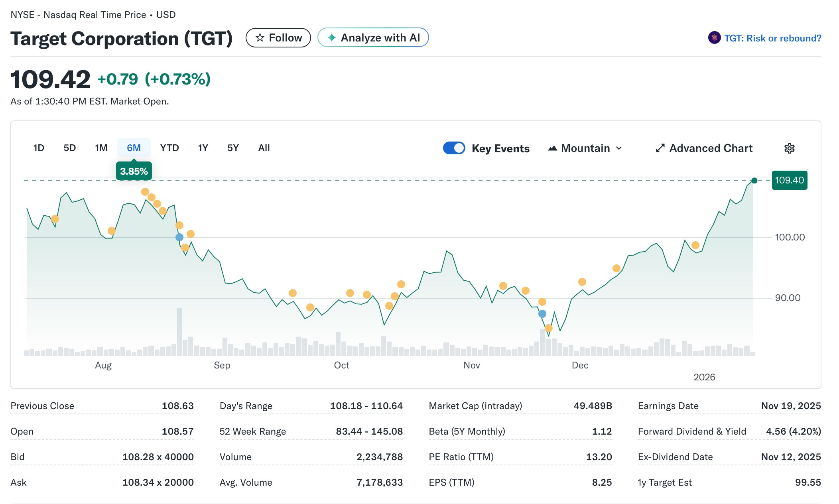
Task: Click the sparkle icon on Analyze with AI
Action: point(331,37)
